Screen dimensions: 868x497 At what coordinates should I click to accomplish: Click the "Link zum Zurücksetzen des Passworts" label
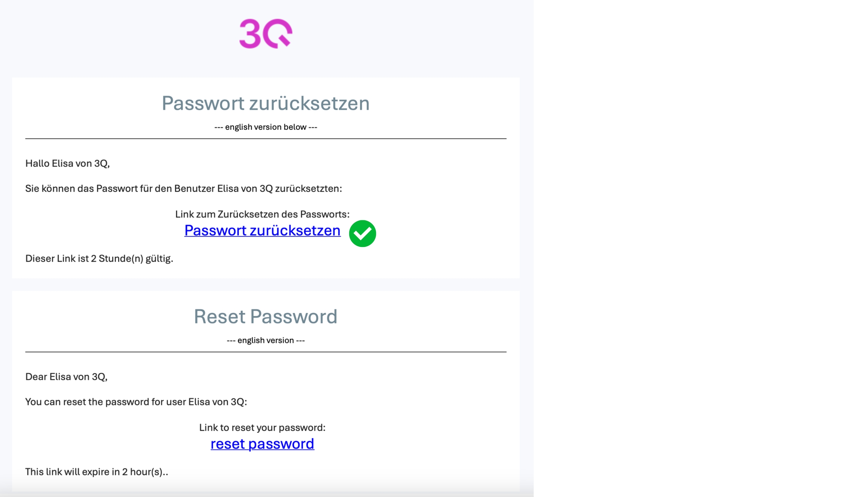pos(262,214)
